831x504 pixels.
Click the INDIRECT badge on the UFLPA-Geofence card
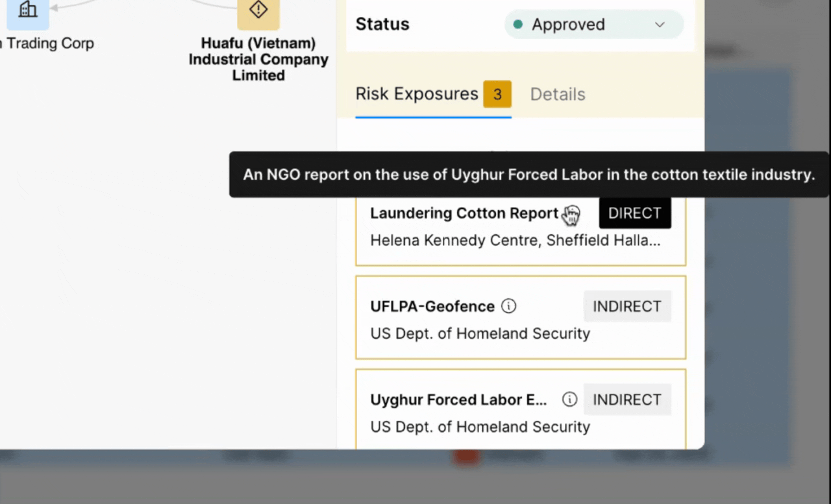pos(626,306)
